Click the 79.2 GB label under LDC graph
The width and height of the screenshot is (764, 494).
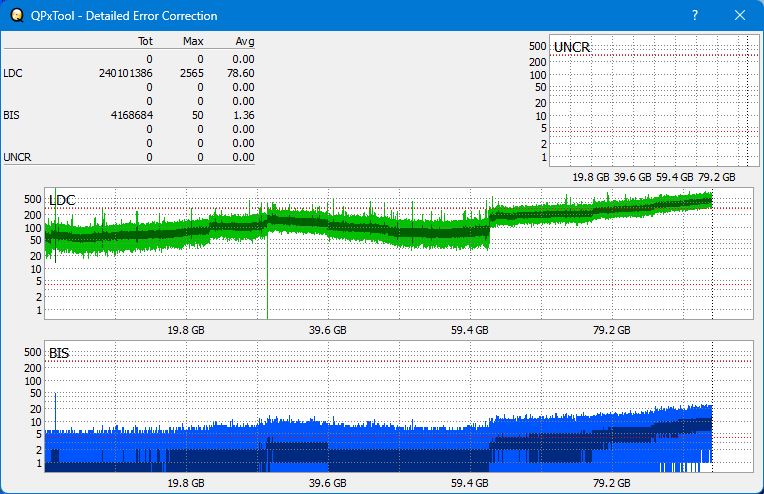point(611,330)
